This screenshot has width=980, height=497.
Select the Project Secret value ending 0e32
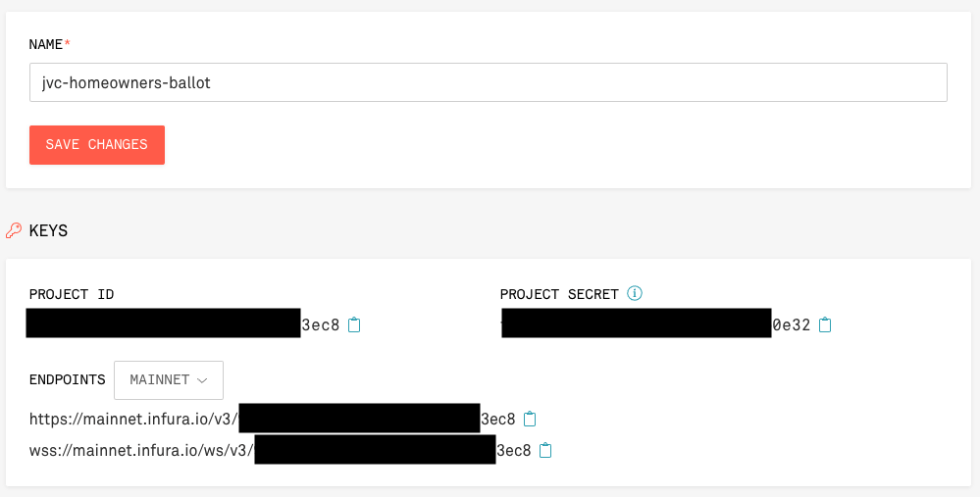click(791, 324)
